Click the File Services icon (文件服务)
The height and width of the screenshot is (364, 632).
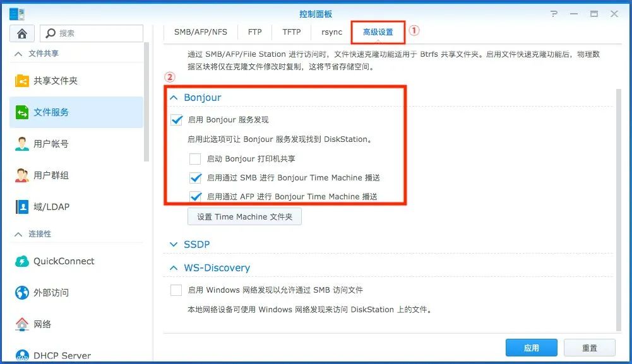pyautogui.click(x=21, y=112)
